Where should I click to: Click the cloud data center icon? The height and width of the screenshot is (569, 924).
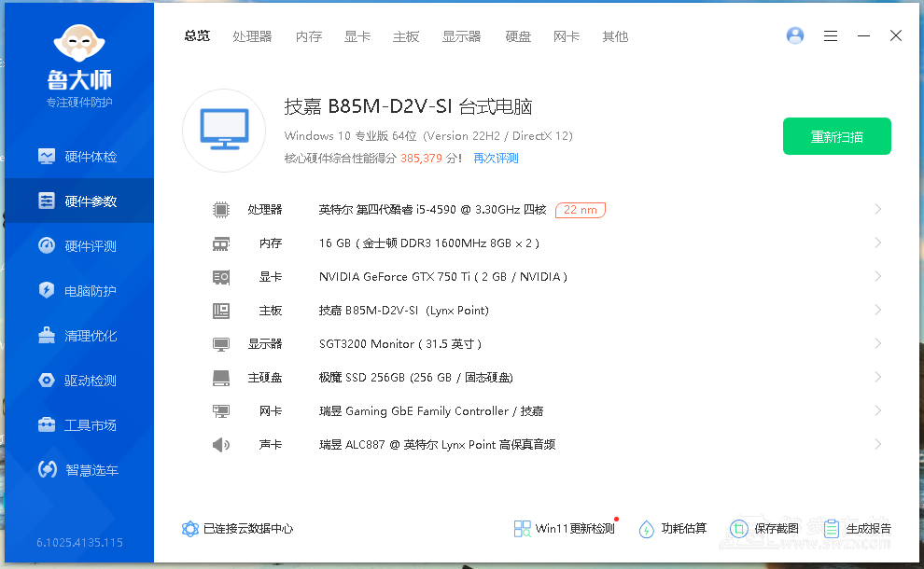190,528
